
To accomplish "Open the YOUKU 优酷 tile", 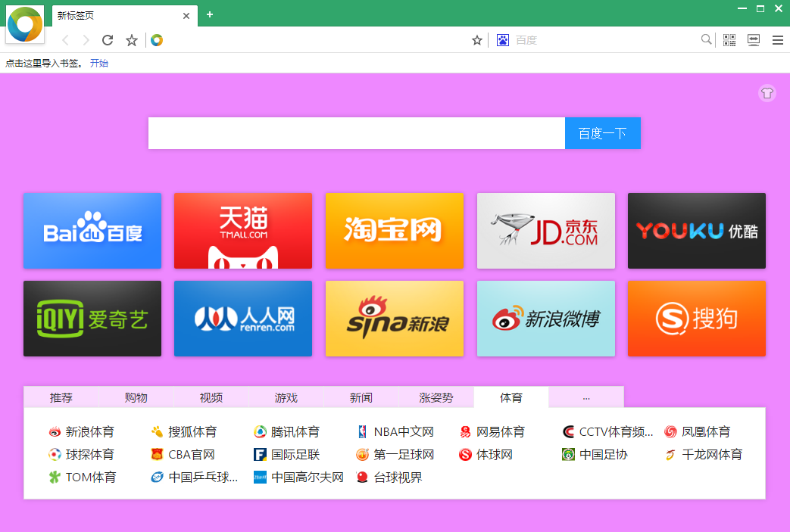I will coord(697,231).
